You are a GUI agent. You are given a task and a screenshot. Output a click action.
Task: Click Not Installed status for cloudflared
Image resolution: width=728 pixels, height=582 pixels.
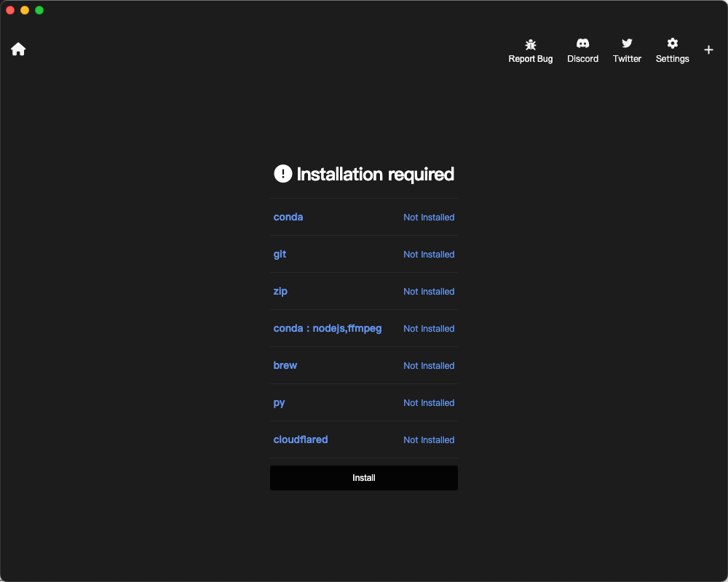click(x=429, y=440)
